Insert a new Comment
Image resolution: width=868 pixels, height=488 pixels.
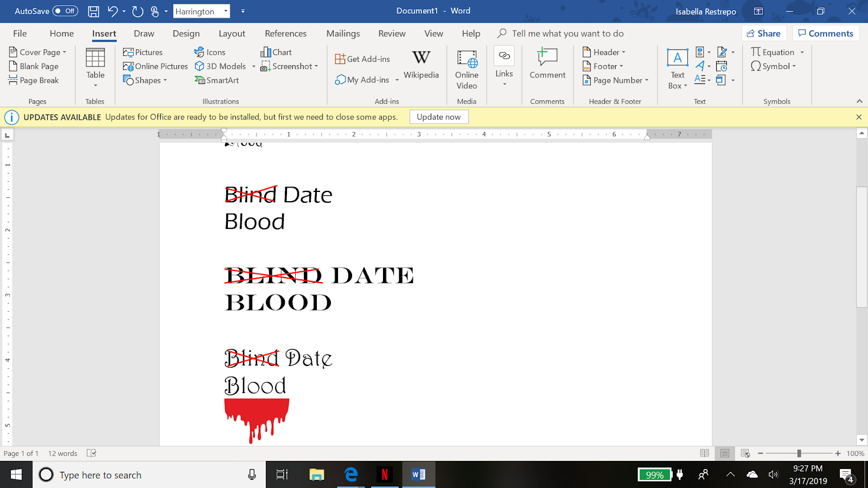(x=547, y=64)
